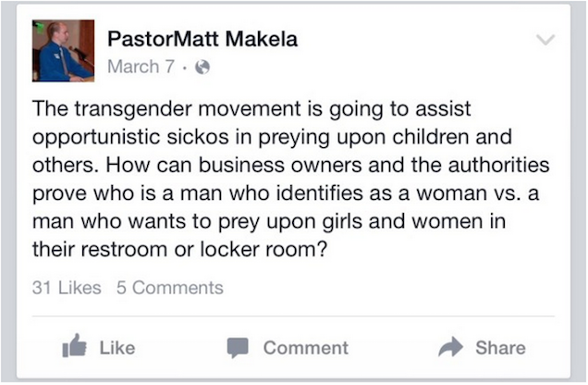Viewport: 588px width, 385px height.
Task: Open the post options chevron dropdown
Action: click(546, 40)
